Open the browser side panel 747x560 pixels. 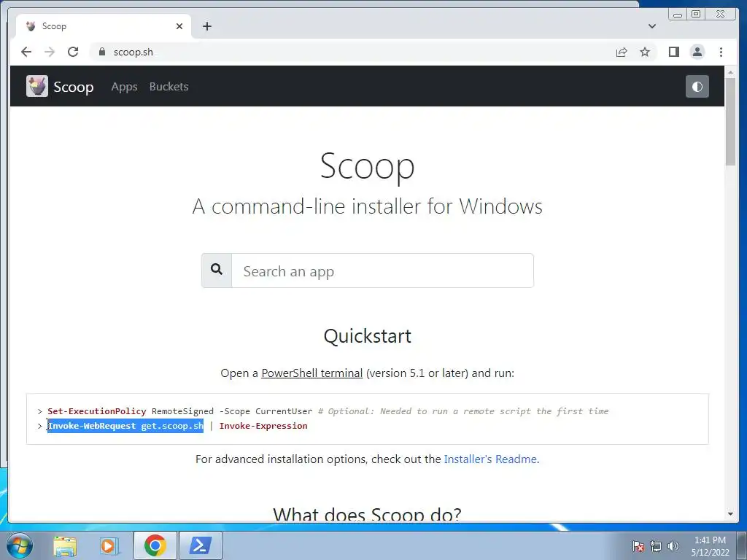673,52
